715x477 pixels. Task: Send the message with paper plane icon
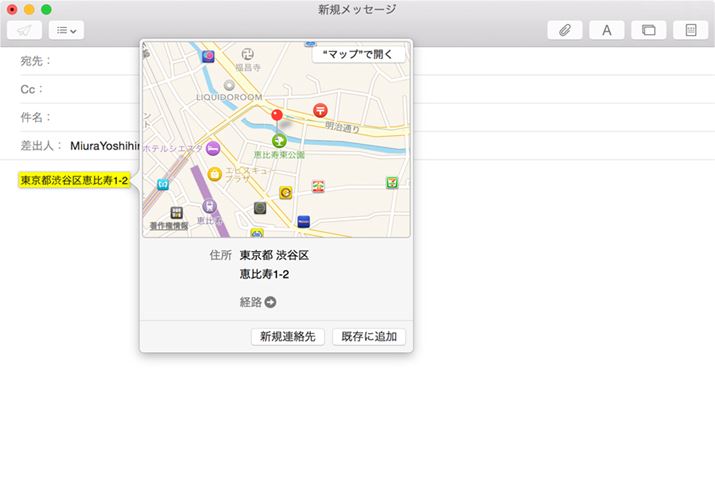click(25, 31)
